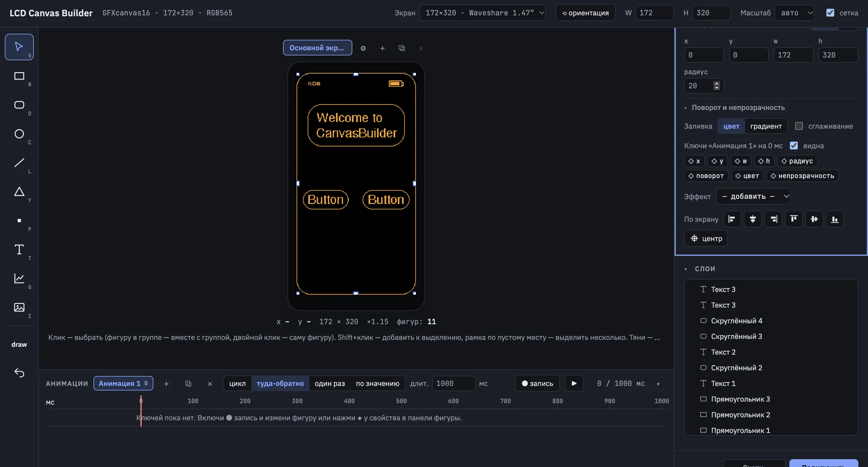This screenshot has width=868, height=467.
Task: Select the image insert tool
Action: pyautogui.click(x=19, y=307)
